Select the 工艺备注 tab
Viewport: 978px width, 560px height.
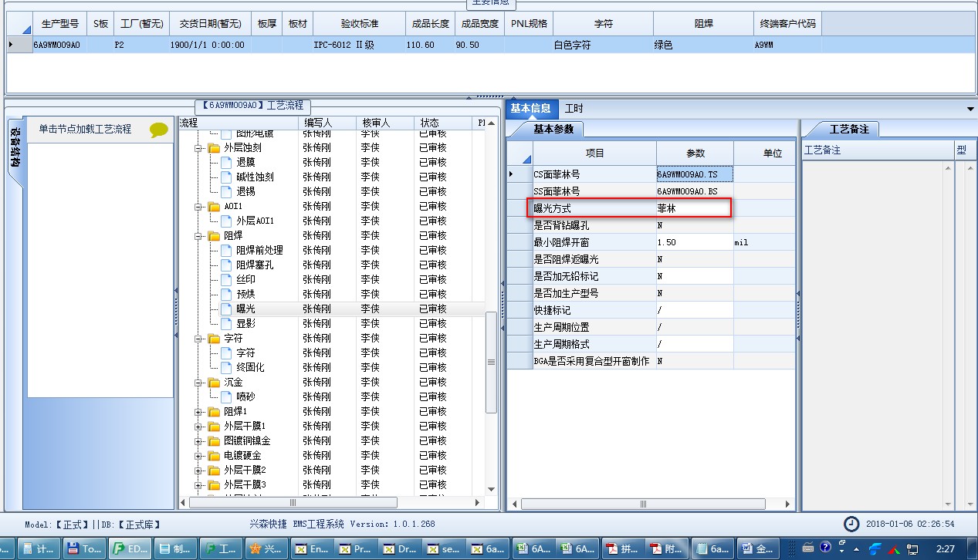click(849, 129)
